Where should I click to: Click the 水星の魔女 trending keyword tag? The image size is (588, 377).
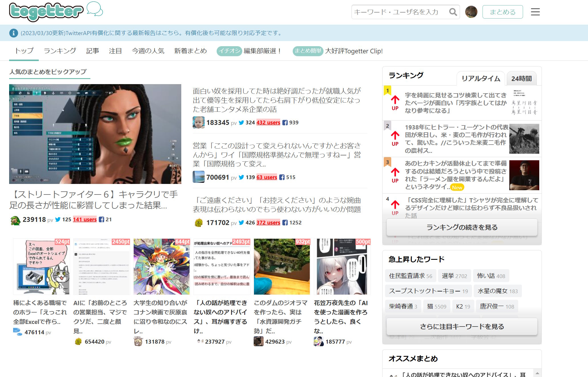pos(497,291)
